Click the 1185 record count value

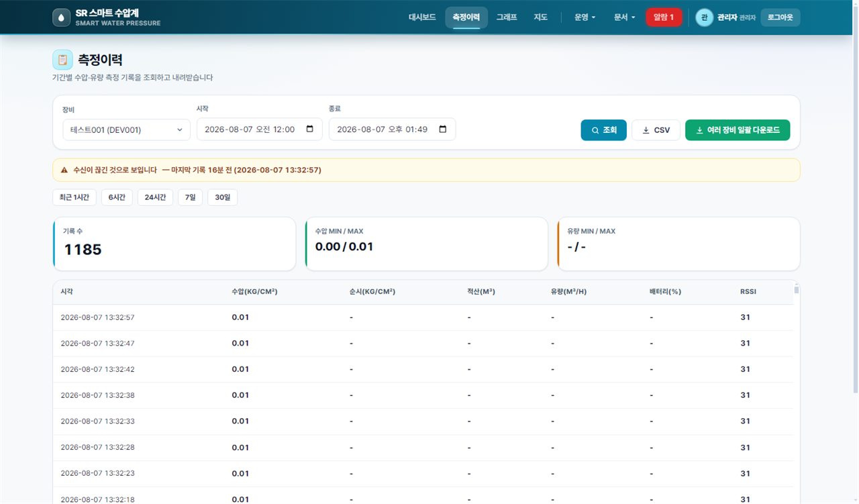[x=83, y=250]
